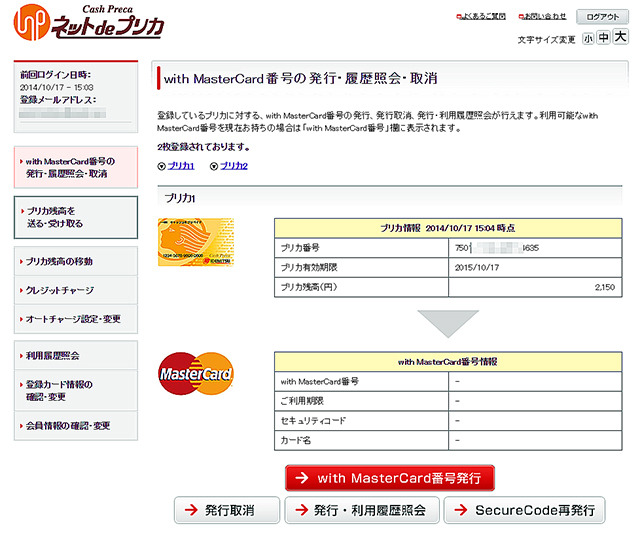Open the お問い合わせ contact link
The height and width of the screenshot is (537, 640).
click(x=542, y=16)
